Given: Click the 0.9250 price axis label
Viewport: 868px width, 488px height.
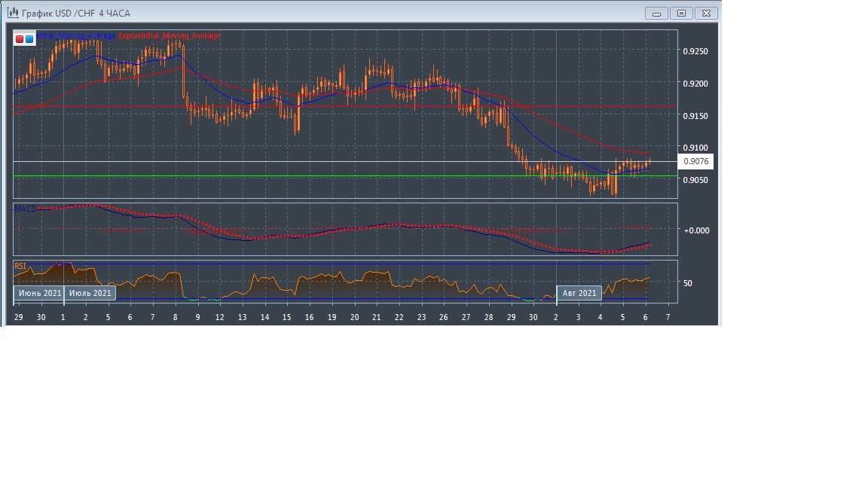Looking at the screenshot, I should coord(694,51).
